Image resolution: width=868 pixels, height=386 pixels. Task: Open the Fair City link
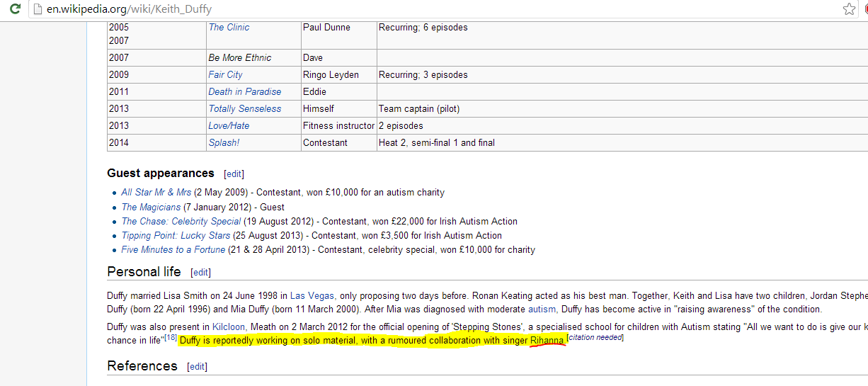[x=225, y=75]
